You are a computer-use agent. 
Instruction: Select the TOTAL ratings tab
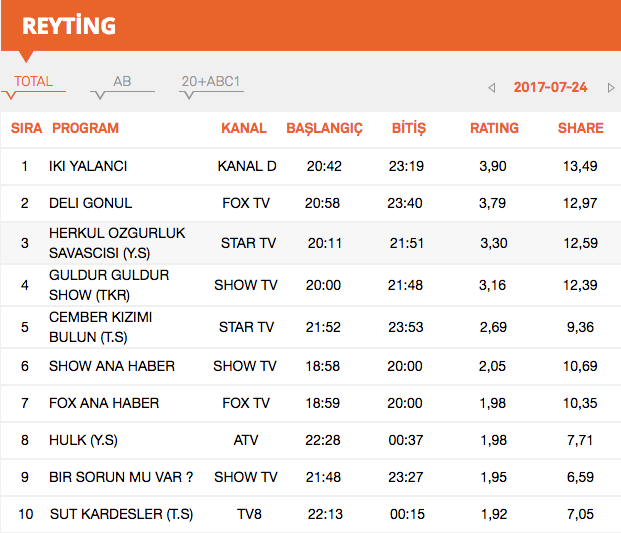pyautogui.click(x=33, y=82)
